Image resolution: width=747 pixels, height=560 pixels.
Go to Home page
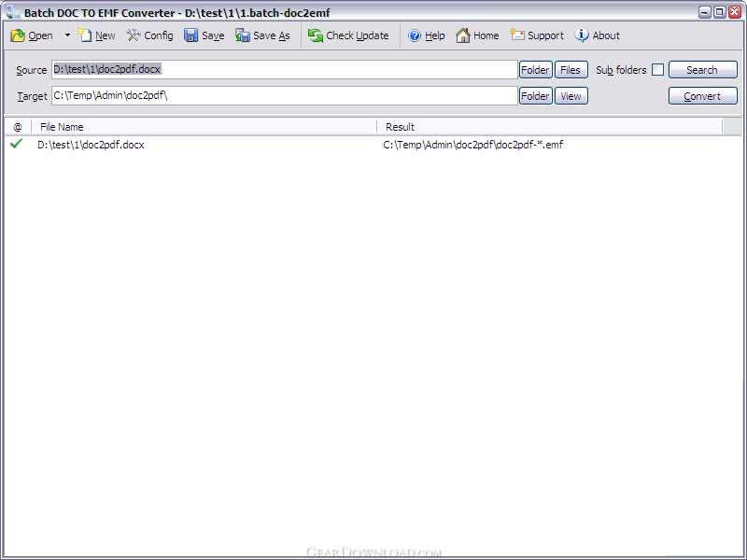[x=477, y=35]
